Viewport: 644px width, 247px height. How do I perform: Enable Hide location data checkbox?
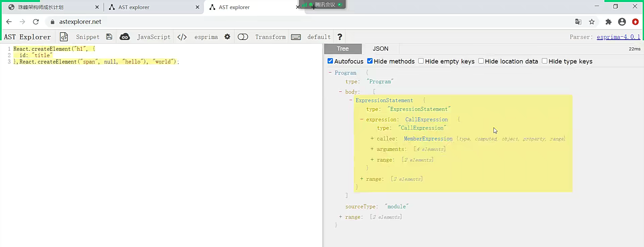pyautogui.click(x=481, y=61)
